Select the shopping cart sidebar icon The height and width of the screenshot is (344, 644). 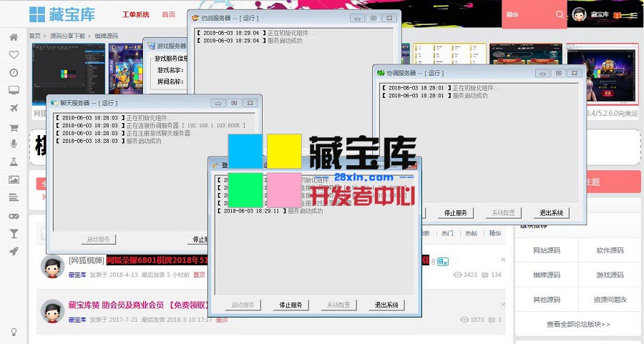point(13,127)
